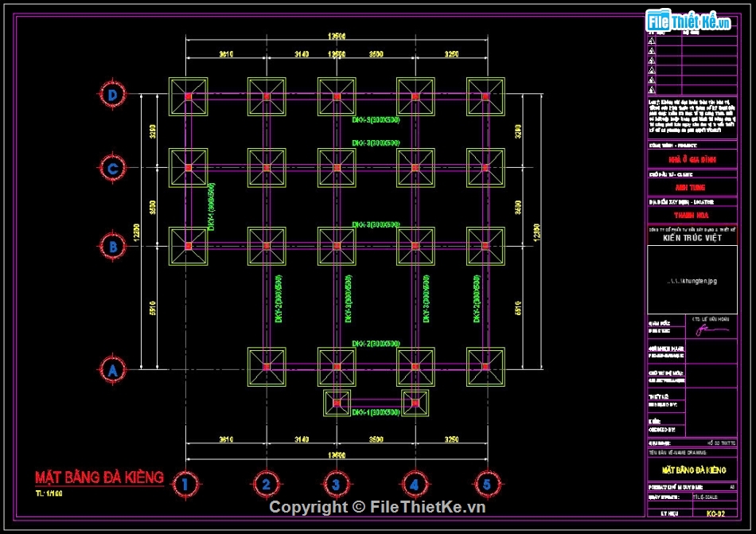756x534 pixels.
Task: Click the white notes paragraph in title block
Action: click(x=692, y=116)
